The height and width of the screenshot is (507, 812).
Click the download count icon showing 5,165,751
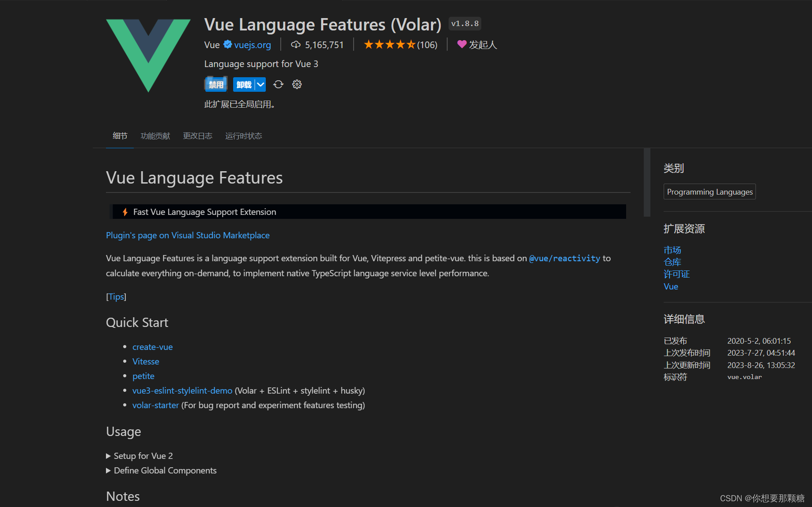point(295,44)
